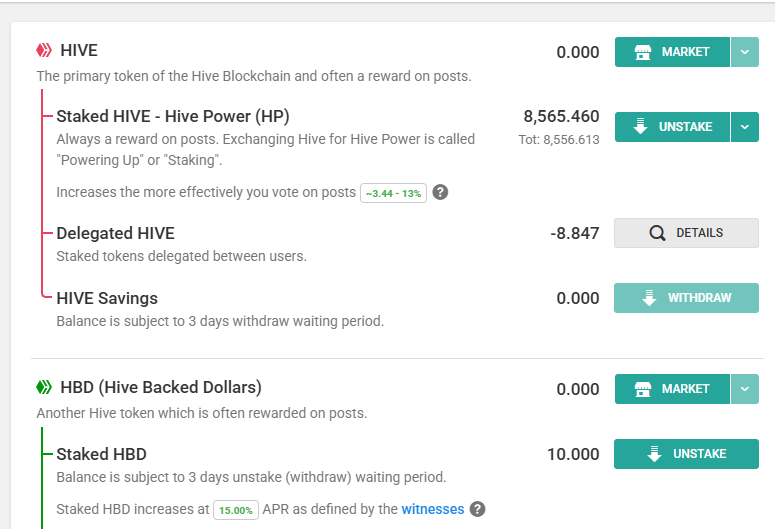Image resolution: width=775 pixels, height=529 pixels.
Task: Click the Staked HIVE balance 8,565.460
Action: [x=561, y=116]
